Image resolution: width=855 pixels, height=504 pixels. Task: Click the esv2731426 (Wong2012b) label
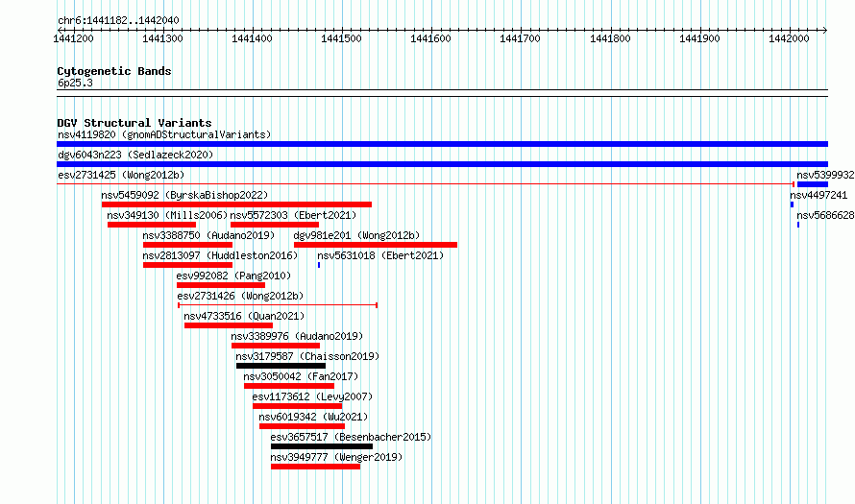coord(240,296)
